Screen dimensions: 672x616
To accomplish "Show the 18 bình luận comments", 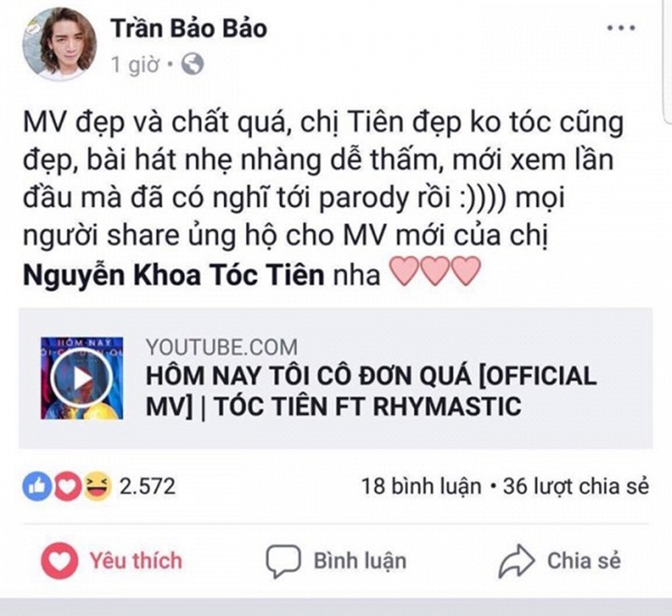I will click(421, 486).
